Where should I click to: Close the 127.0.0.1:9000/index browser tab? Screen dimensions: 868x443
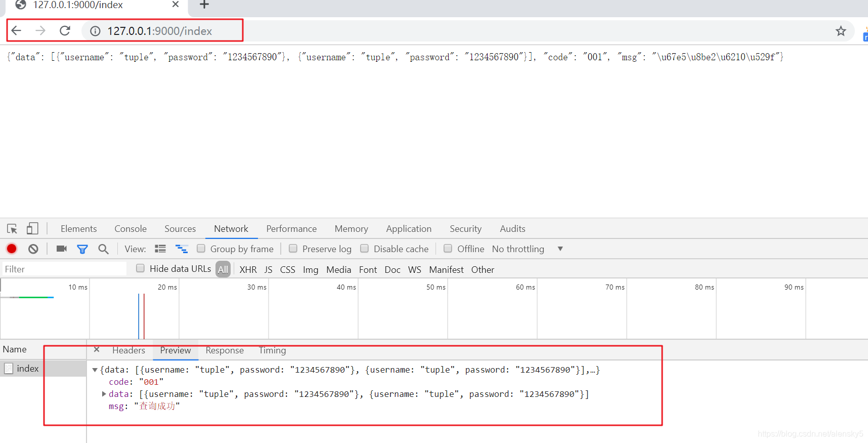coord(176,5)
